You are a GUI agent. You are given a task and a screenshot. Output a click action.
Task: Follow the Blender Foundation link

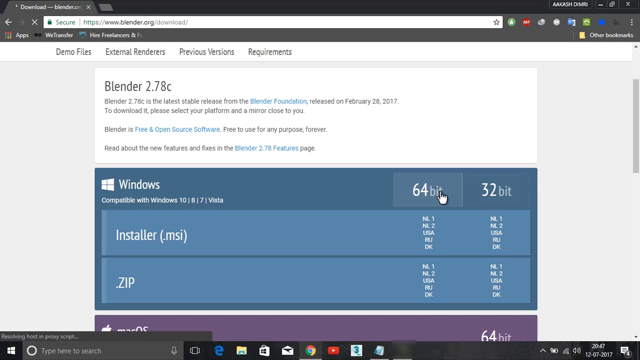pos(278,101)
